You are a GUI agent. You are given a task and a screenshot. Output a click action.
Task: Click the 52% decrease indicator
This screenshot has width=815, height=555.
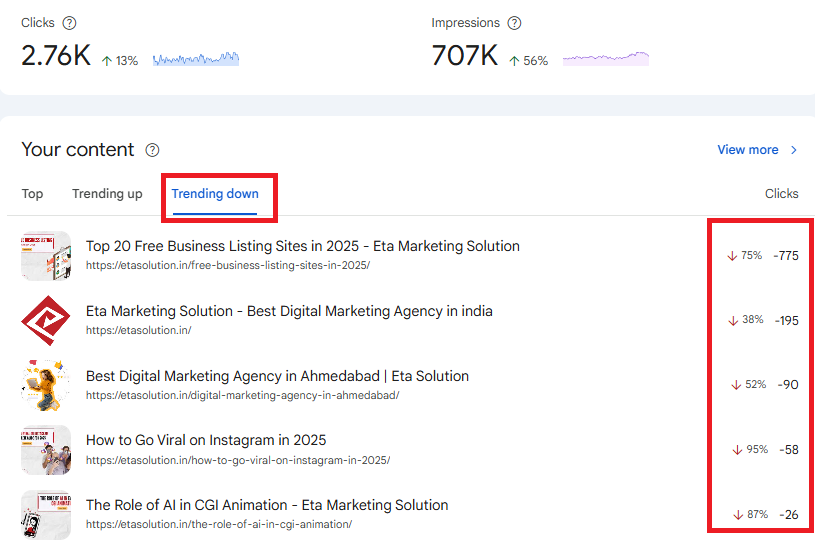click(x=749, y=385)
